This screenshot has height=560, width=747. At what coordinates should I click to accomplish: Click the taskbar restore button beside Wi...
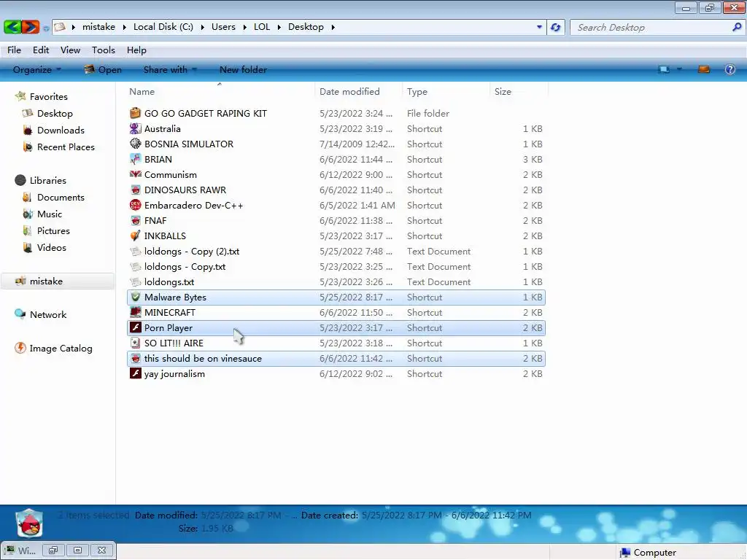(53, 551)
